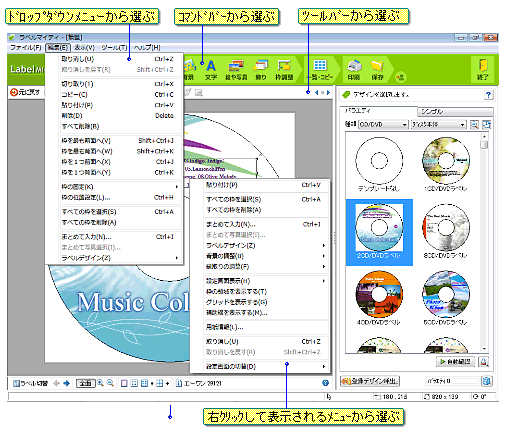Open the ファイル(F) menu
The image size is (506, 428).
click(26, 48)
